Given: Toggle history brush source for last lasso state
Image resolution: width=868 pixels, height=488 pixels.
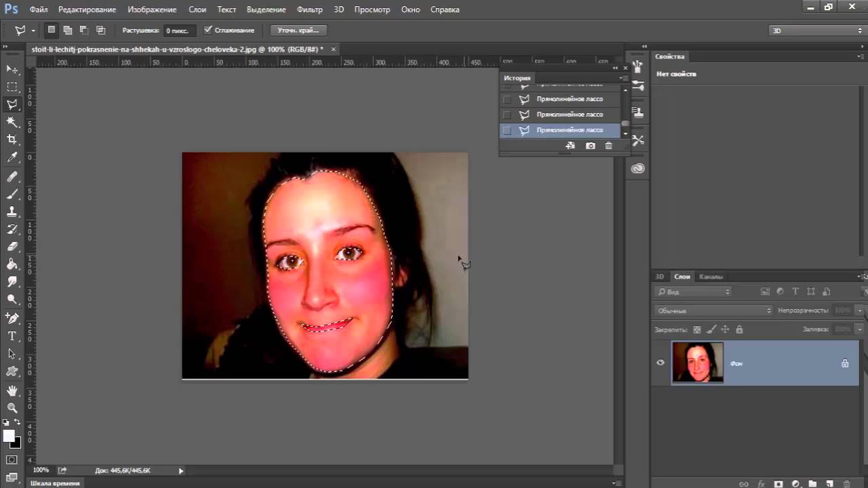Looking at the screenshot, I should point(507,130).
